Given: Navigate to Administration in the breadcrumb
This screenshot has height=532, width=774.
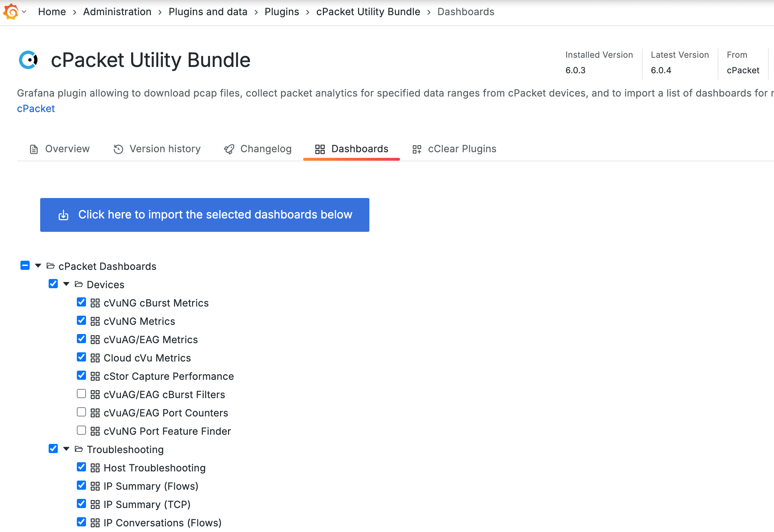Looking at the screenshot, I should click(117, 12).
